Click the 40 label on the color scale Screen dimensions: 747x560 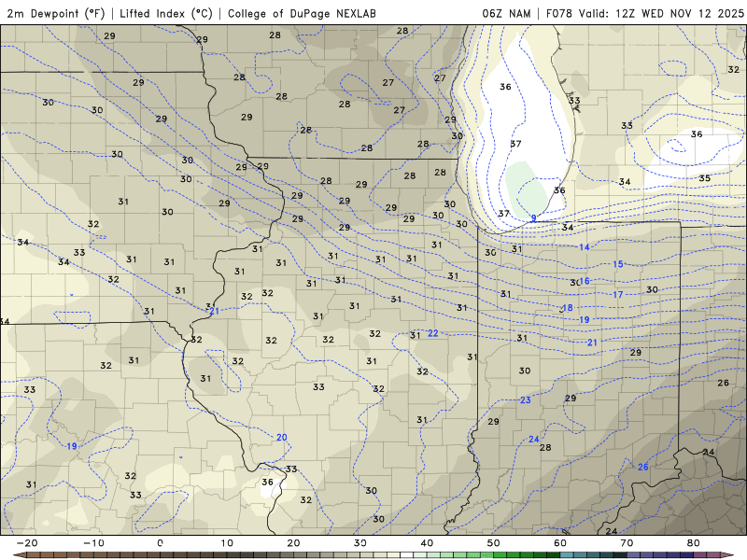(427, 543)
